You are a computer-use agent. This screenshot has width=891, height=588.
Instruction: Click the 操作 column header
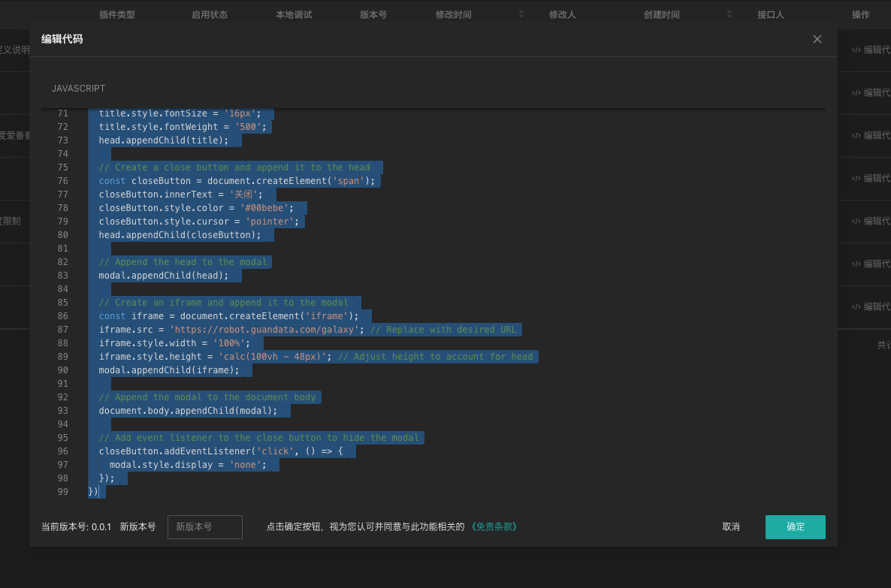point(860,15)
